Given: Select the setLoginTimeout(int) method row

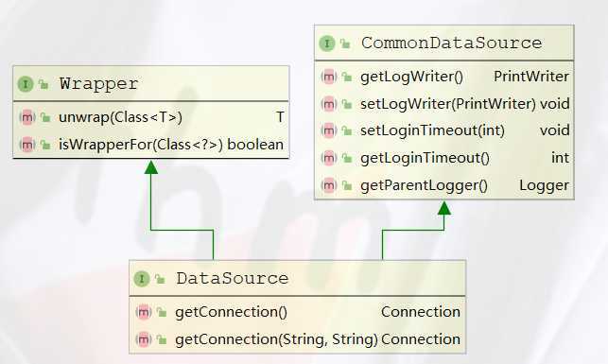Looking at the screenshot, I should pyautogui.click(x=444, y=130).
